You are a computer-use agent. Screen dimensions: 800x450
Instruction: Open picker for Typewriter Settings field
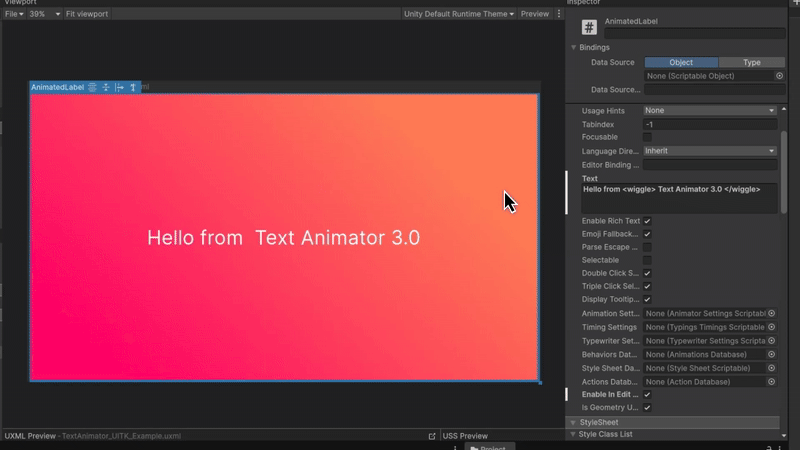(771, 341)
